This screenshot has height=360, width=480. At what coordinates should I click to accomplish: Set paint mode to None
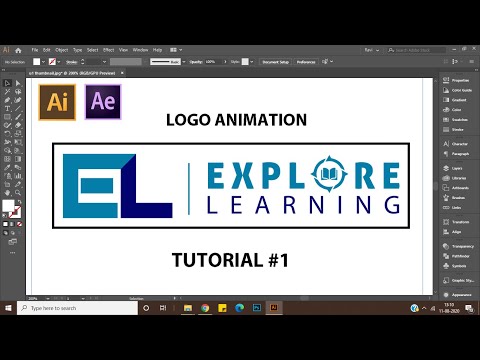click(19, 224)
